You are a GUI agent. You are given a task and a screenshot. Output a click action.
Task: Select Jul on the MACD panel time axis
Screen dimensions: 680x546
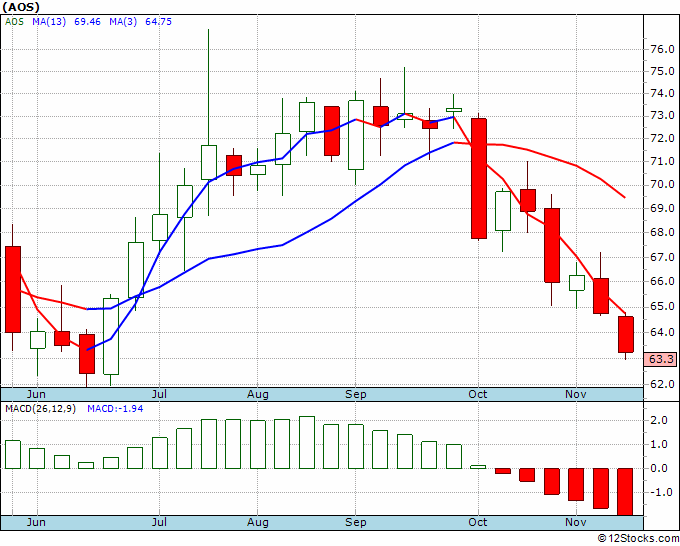click(160, 522)
